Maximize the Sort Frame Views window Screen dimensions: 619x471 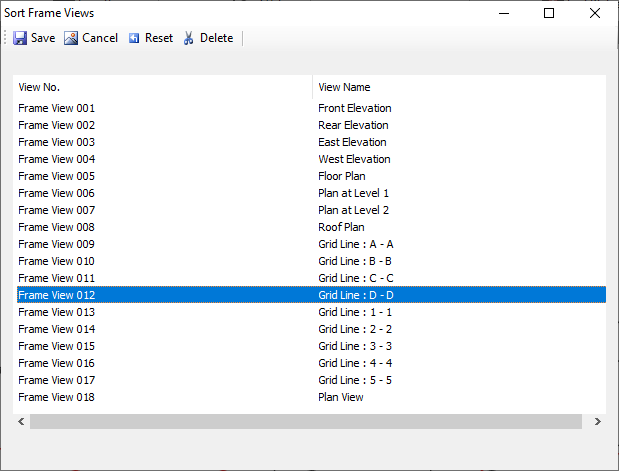(x=549, y=13)
